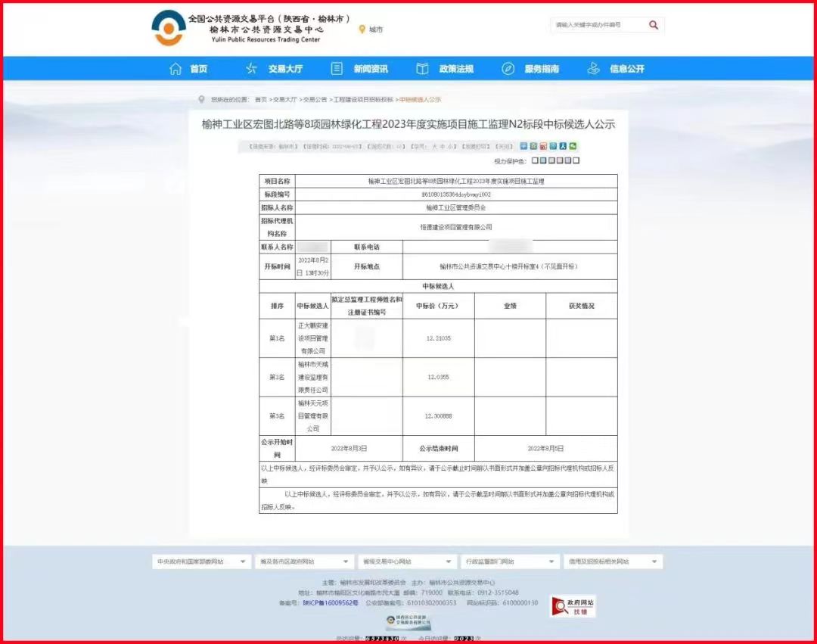The width and height of the screenshot is (817, 644).
Task: Click the 新闻资讯 news icon
Action: pos(337,69)
